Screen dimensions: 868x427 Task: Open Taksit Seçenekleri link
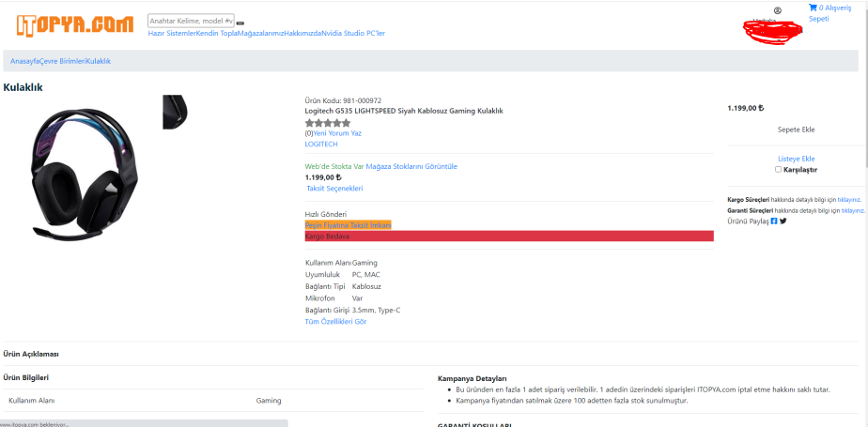click(x=335, y=189)
